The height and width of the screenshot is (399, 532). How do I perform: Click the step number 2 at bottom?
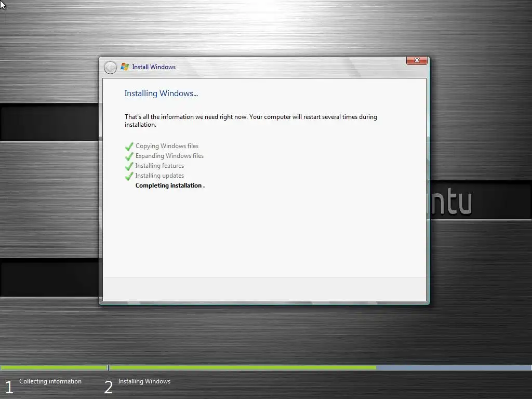click(x=108, y=388)
